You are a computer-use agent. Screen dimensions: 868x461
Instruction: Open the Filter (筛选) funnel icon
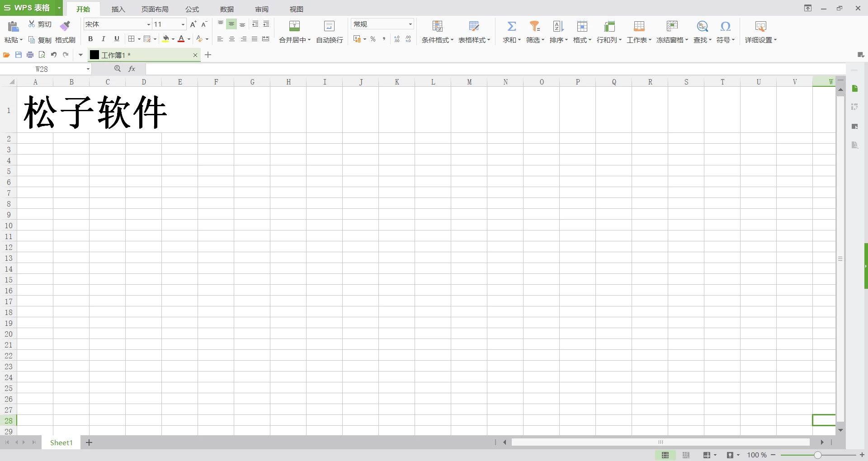(535, 26)
